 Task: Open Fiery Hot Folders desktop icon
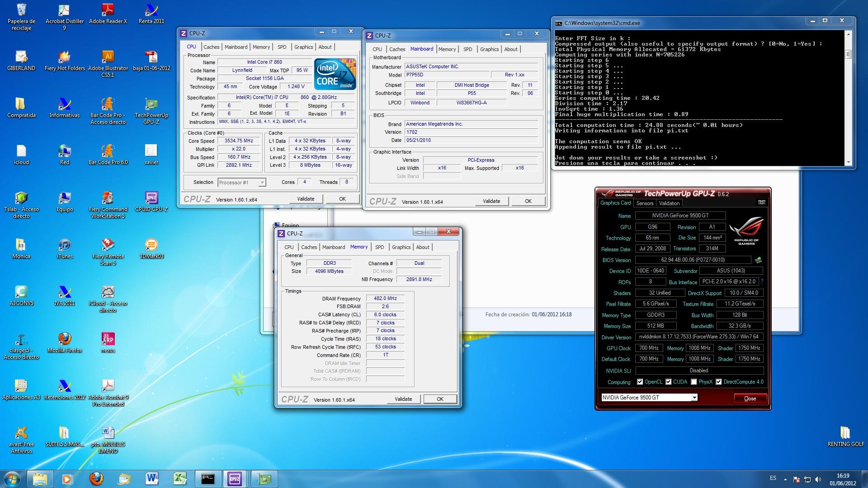click(65, 61)
